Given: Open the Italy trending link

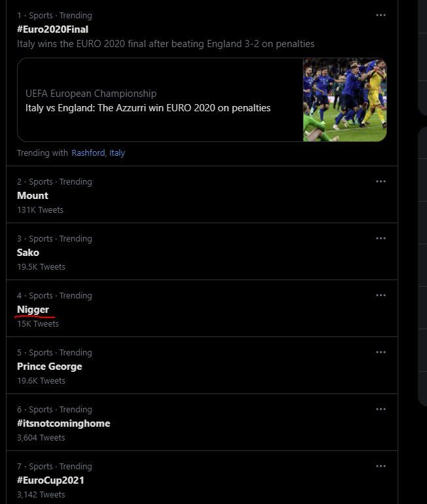Looking at the screenshot, I should (x=117, y=153).
